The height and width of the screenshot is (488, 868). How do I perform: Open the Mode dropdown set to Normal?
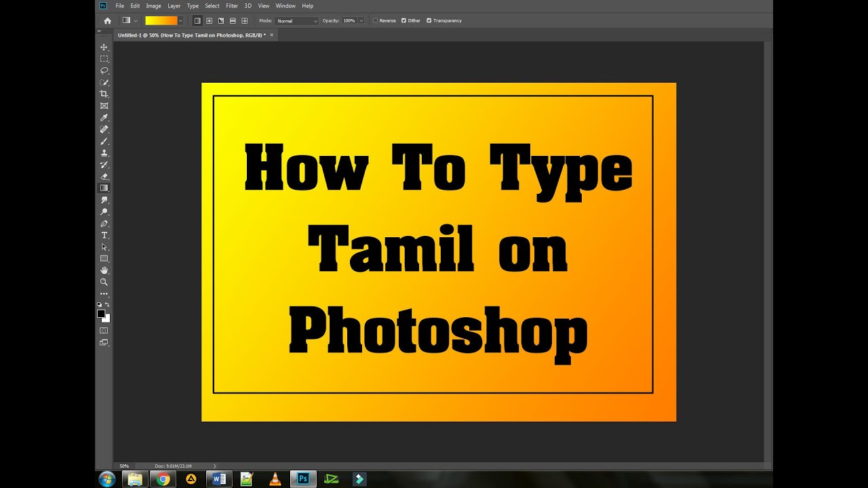297,21
